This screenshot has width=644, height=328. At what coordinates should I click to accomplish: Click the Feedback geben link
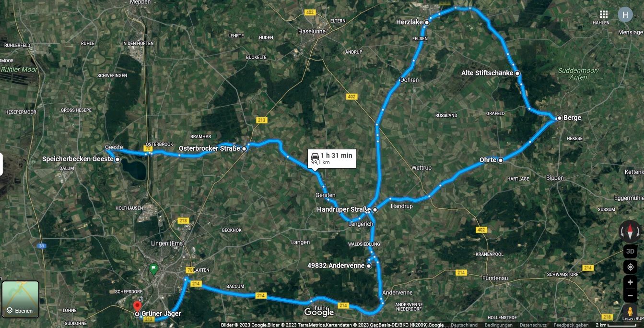(x=571, y=325)
